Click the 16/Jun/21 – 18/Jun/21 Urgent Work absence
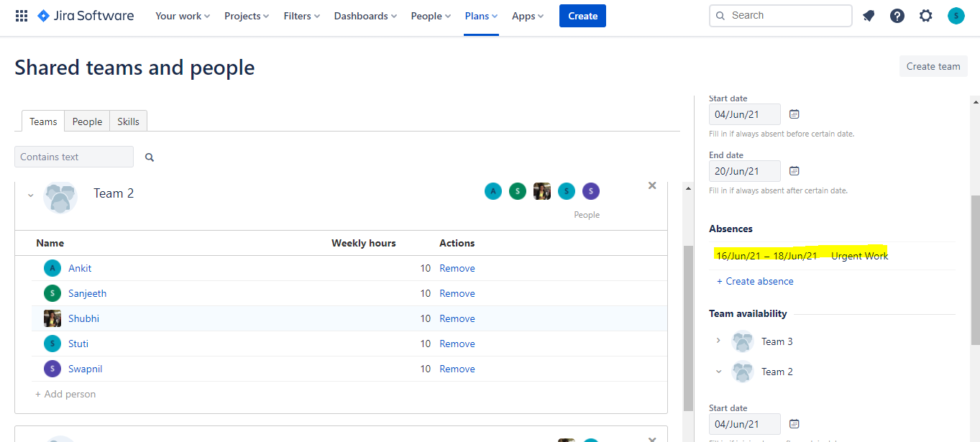The width and height of the screenshot is (980, 442). pyautogui.click(x=802, y=256)
